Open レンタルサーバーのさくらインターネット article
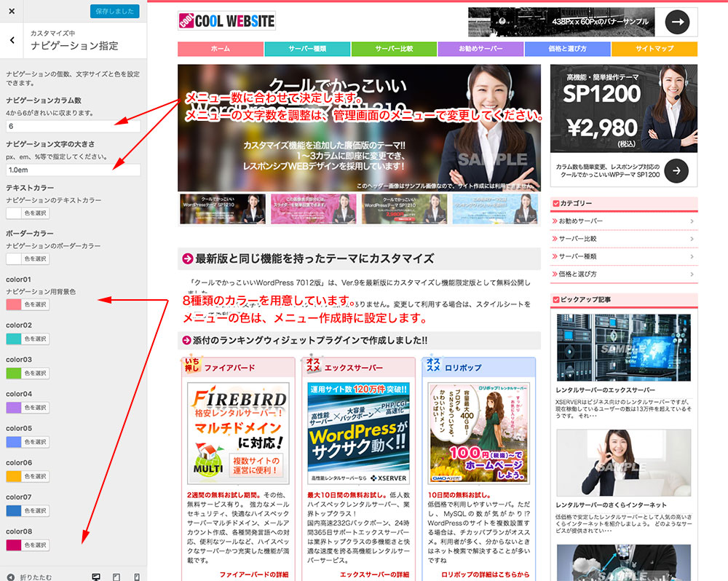The height and width of the screenshot is (581, 728). pyautogui.click(x=611, y=505)
